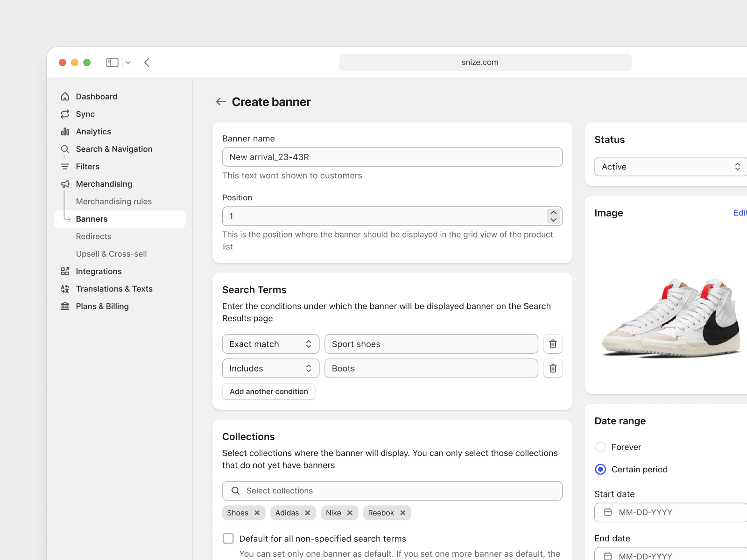Screen dimensions: 747x560
Task: Click the Select collections search field
Action: point(392,491)
